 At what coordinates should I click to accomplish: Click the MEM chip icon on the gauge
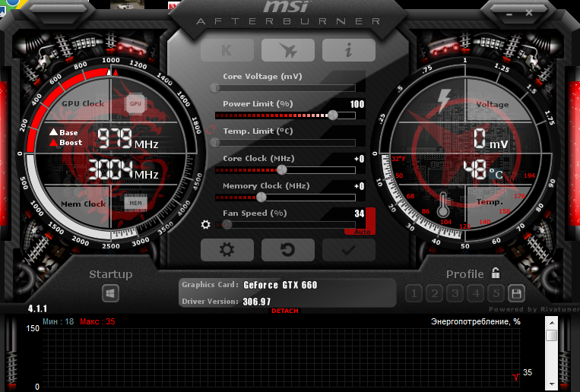click(x=135, y=203)
